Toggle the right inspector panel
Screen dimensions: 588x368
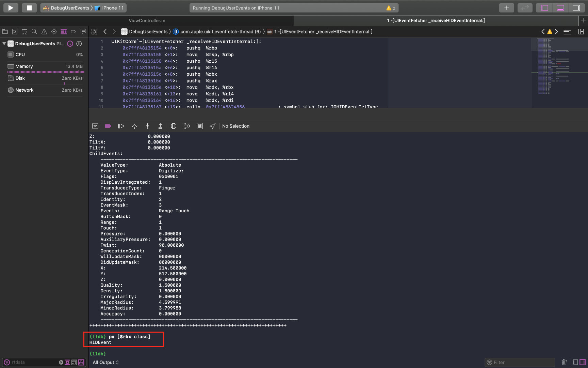click(576, 8)
